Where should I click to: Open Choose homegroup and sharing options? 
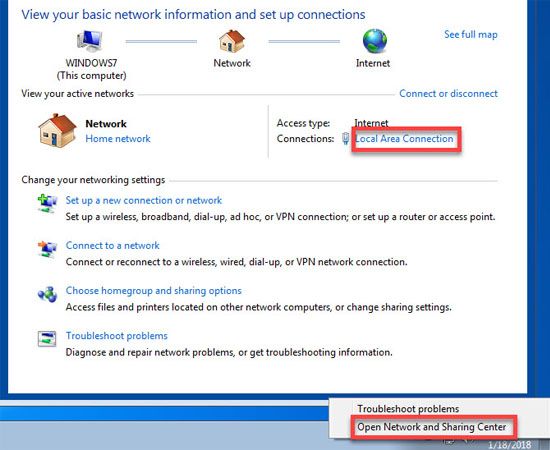pyautogui.click(x=154, y=291)
